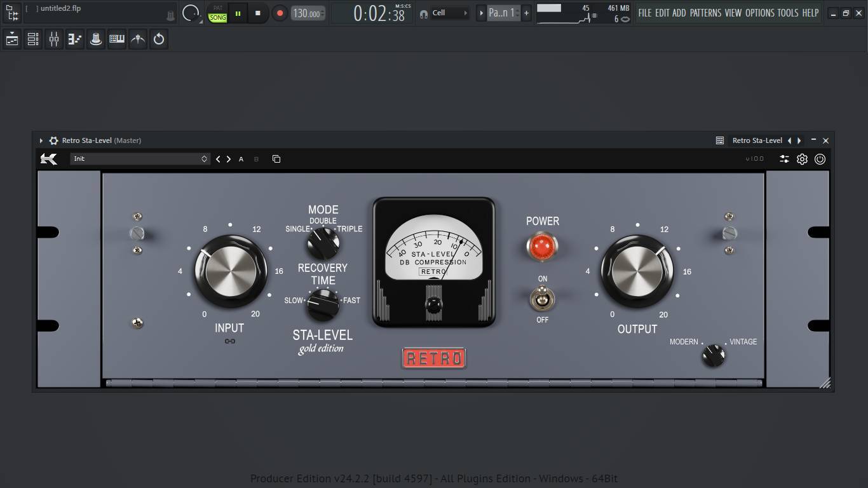Click the plugin K logo
Viewport: 868px width, 488px height.
coord(49,159)
